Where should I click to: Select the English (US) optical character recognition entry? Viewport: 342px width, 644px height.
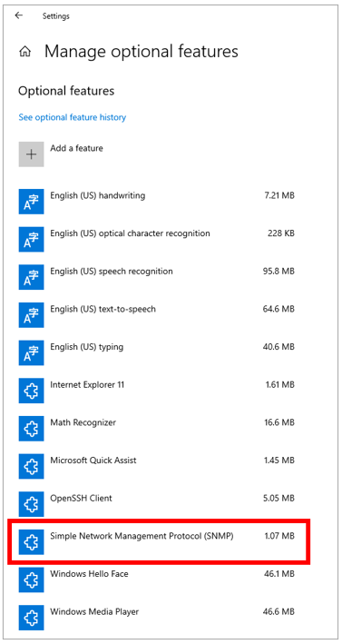click(157, 239)
